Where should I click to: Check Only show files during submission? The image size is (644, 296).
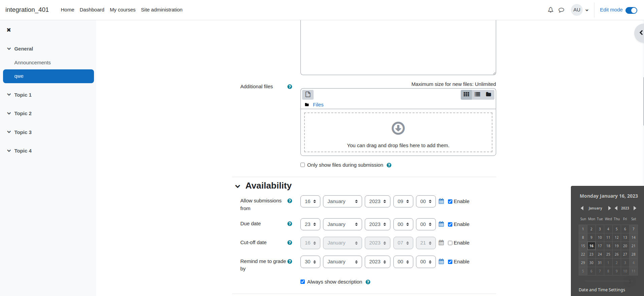point(302,165)
